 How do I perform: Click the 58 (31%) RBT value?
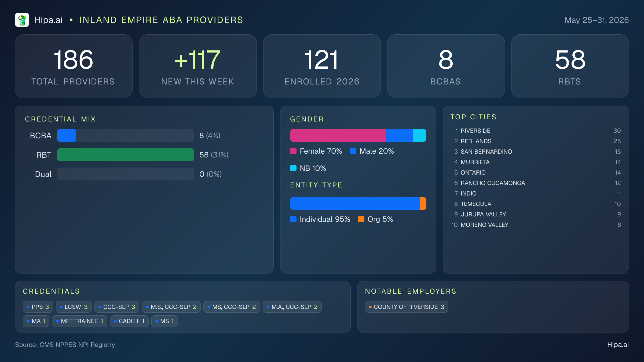(x=214, y=155)
